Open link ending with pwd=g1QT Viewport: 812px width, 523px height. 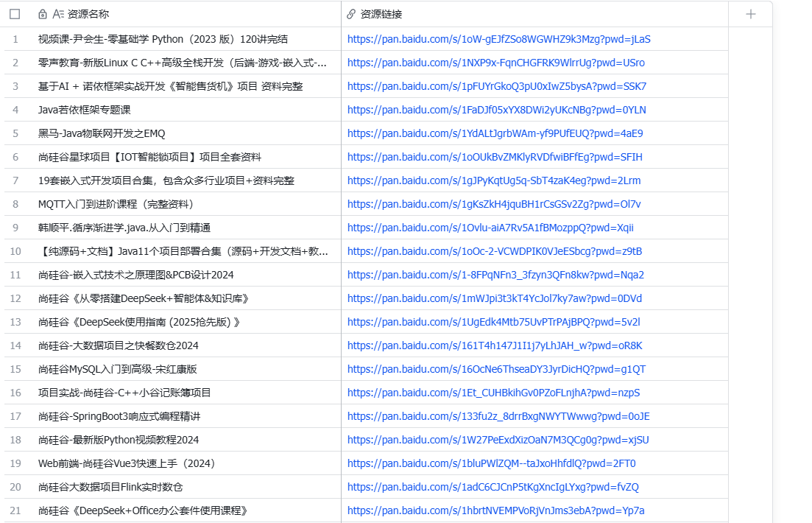[x=497, y=370]
